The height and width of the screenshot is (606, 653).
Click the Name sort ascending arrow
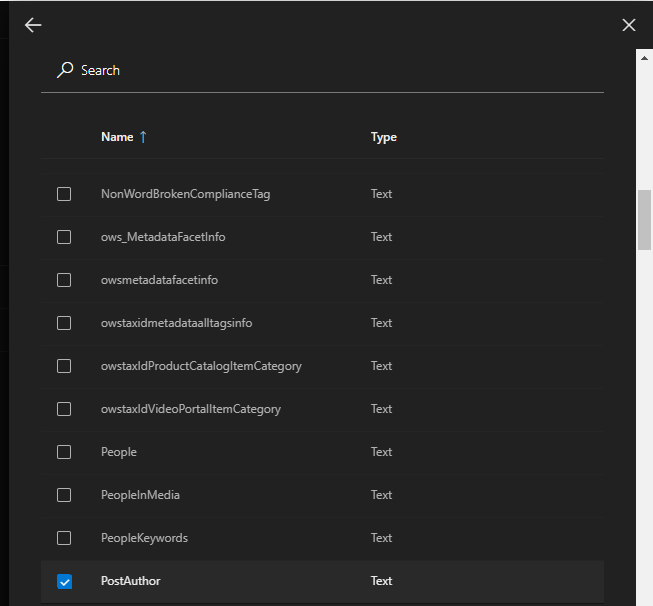coord(143,137)
